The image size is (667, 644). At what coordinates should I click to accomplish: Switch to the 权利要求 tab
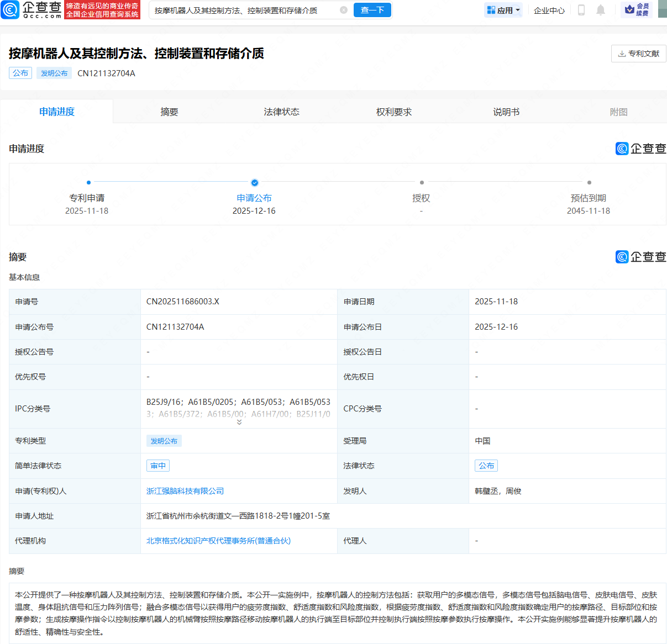click(393, 112)
